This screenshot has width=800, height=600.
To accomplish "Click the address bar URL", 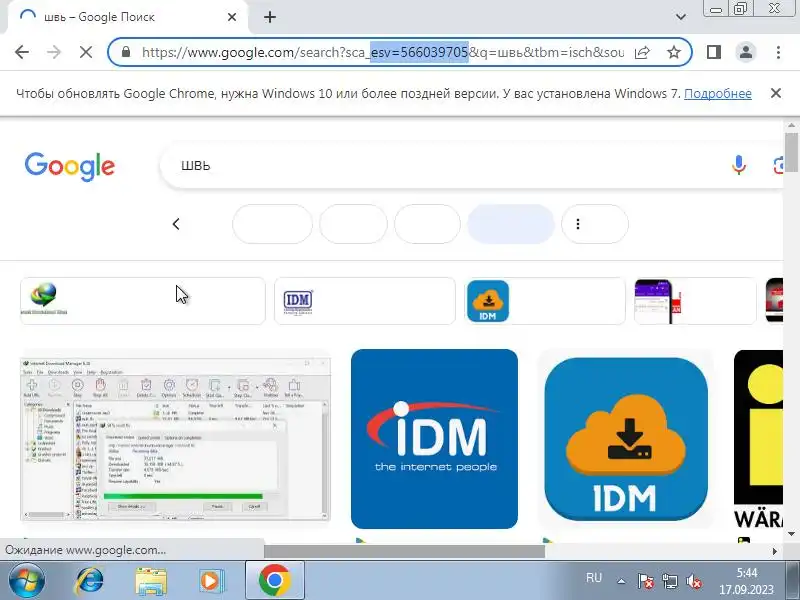I will point(383,52).
